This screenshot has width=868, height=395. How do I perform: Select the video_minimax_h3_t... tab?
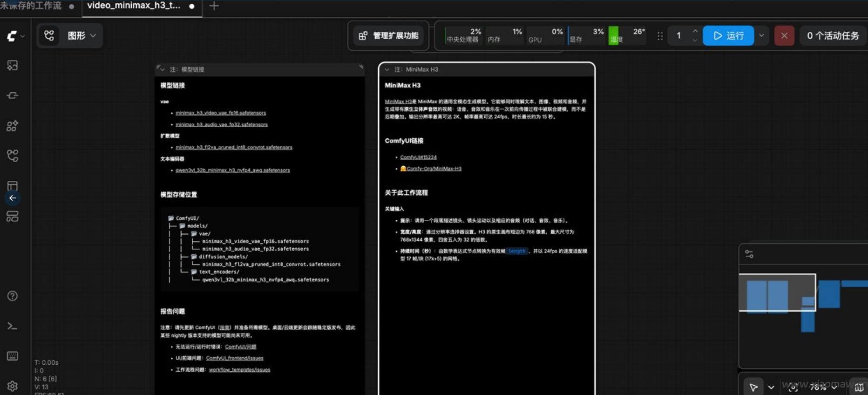point(134,6)
